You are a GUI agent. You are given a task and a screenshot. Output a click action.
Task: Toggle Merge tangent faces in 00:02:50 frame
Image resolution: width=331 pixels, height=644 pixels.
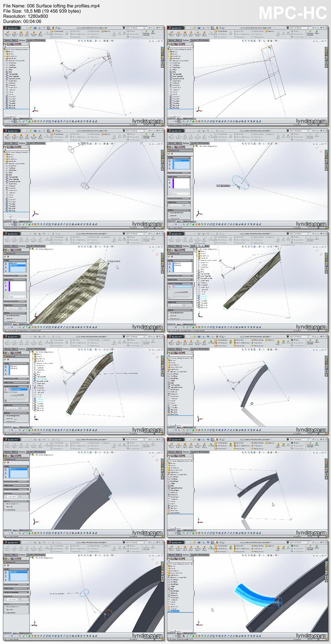point(5,504)
